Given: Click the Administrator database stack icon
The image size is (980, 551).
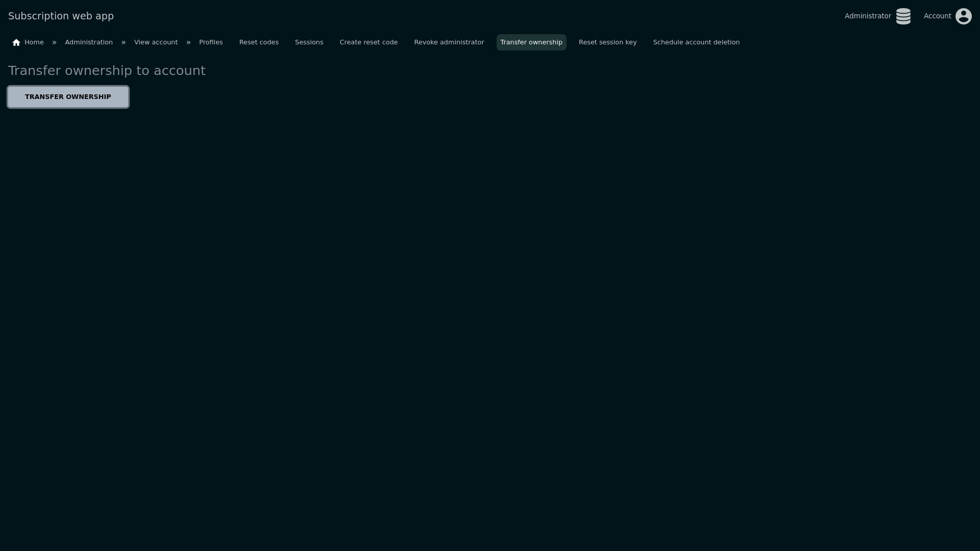Looking at the screenshot, I should click(x=903, y=16).
